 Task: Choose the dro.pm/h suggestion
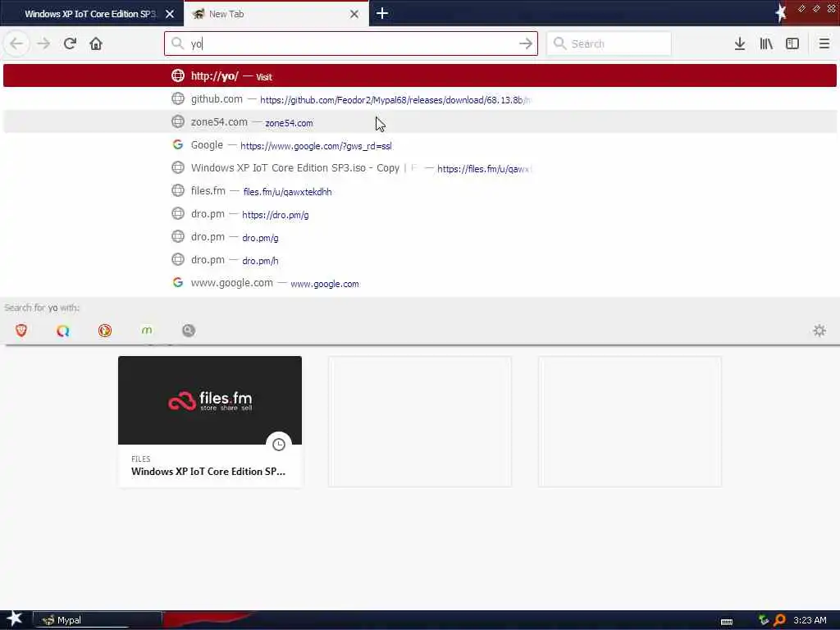pos(420,260)
